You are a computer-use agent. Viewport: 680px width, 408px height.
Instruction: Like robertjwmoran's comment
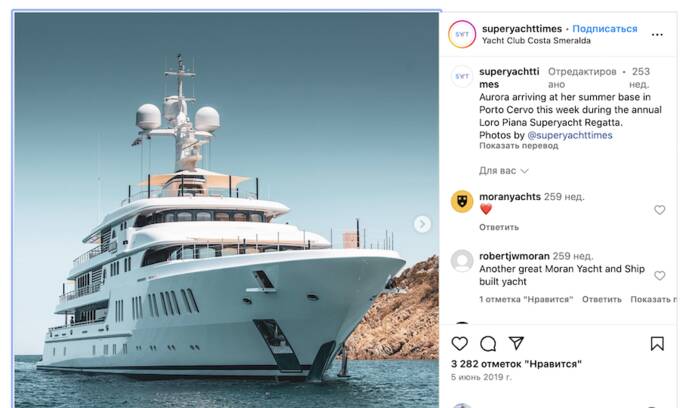(x=659, y=275)
